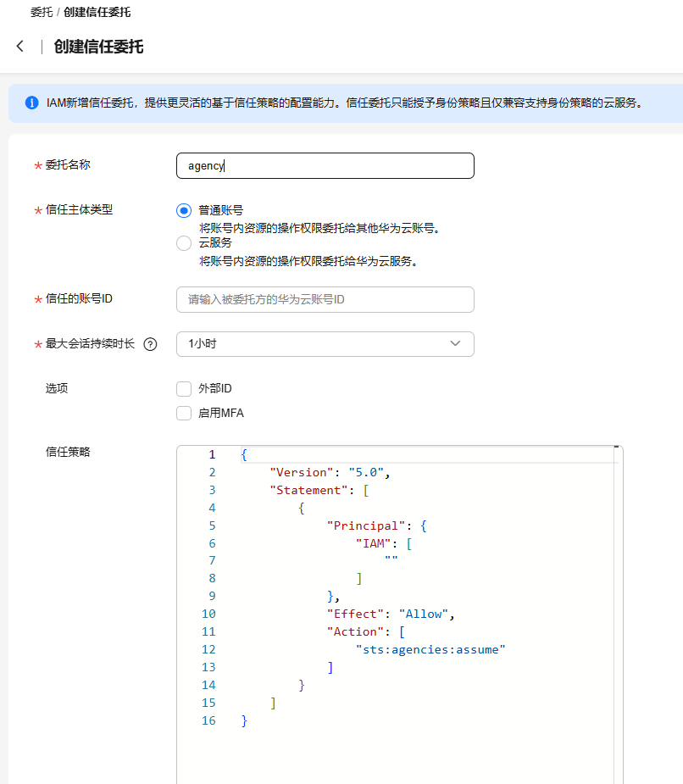Screen dimensions: 683x784
Task: Click line 7 empty IAM string in editor
Action: (391, 560)
